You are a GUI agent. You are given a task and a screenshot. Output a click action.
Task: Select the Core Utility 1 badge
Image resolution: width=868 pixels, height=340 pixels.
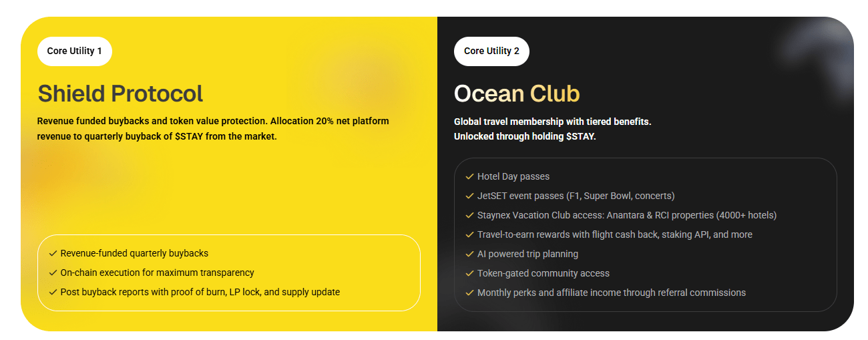(x=75, y=51)
